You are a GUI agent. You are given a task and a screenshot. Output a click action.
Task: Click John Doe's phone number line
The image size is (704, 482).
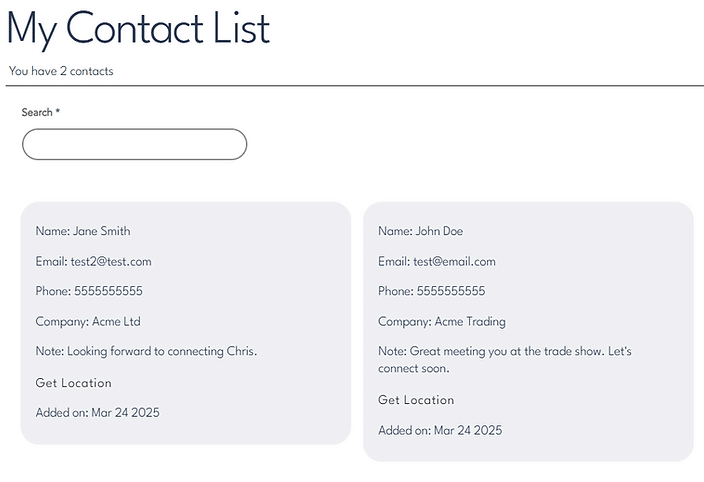click(431, 292)
